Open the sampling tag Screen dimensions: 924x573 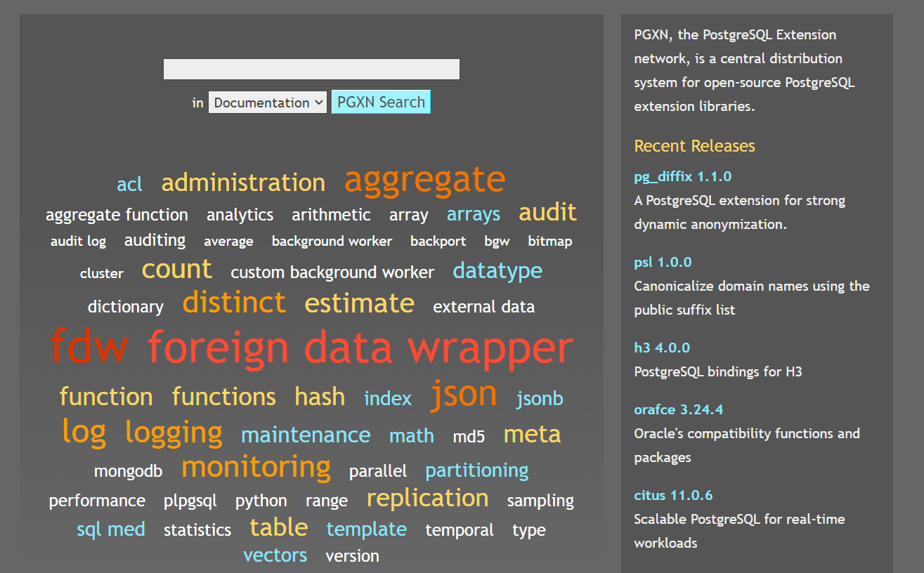click(540, 501)
